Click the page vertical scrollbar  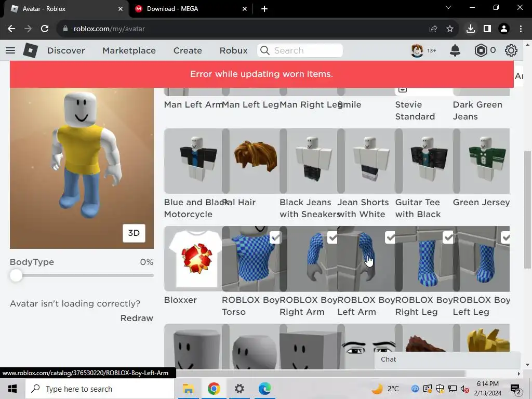[x=527, y=209]
